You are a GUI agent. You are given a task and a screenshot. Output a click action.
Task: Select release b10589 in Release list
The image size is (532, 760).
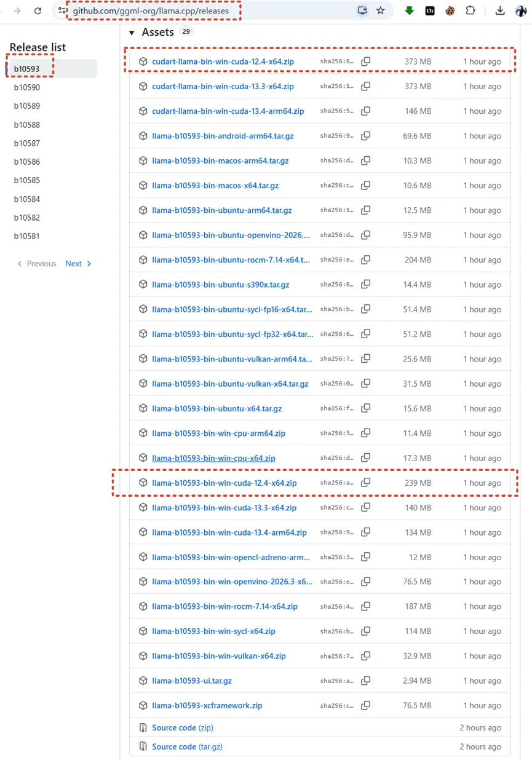(x=27, y=106)
